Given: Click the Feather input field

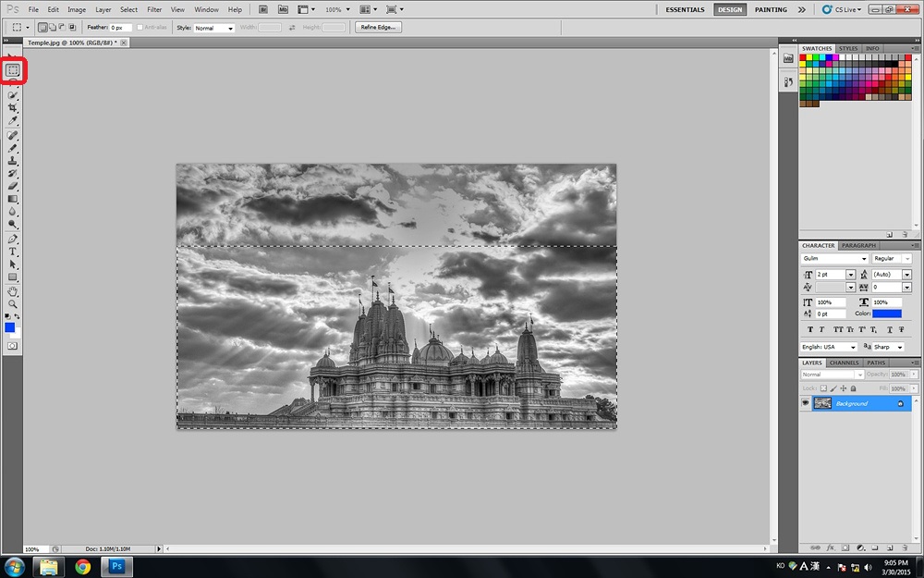Looking at the screenshot, I should pyautogui.click(x=121, y=28).
